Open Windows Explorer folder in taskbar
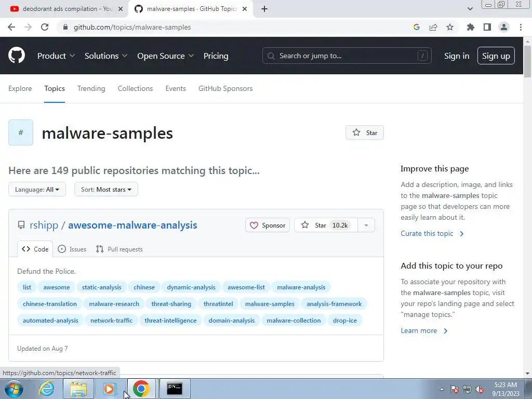 click(78, 389)
